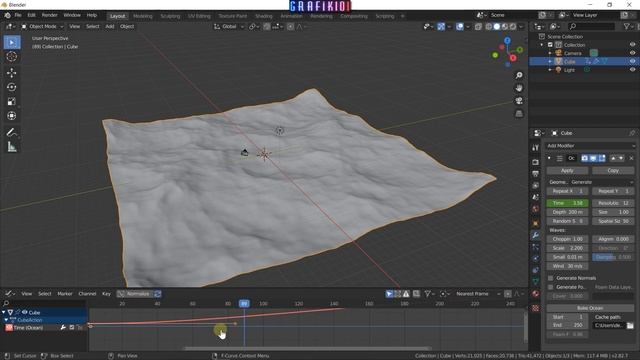Image resolution: width=640 pixels, height=360 pixels.
Task: Open the Modifiers wrench properties tab
Action: pos(536,235)
